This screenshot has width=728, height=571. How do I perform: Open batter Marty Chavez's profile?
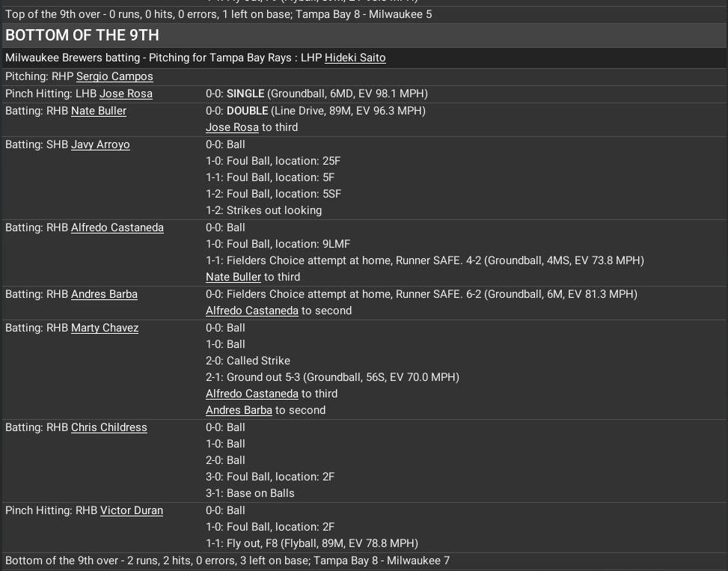(105, 328)
